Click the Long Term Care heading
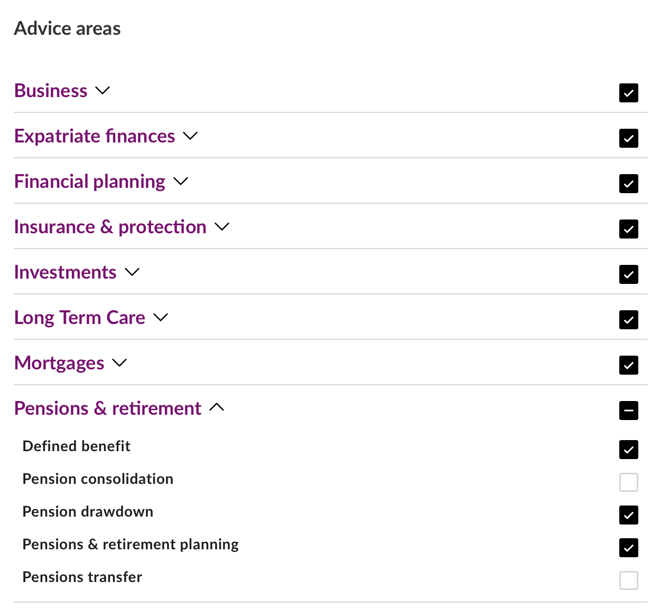 [79, 317]
